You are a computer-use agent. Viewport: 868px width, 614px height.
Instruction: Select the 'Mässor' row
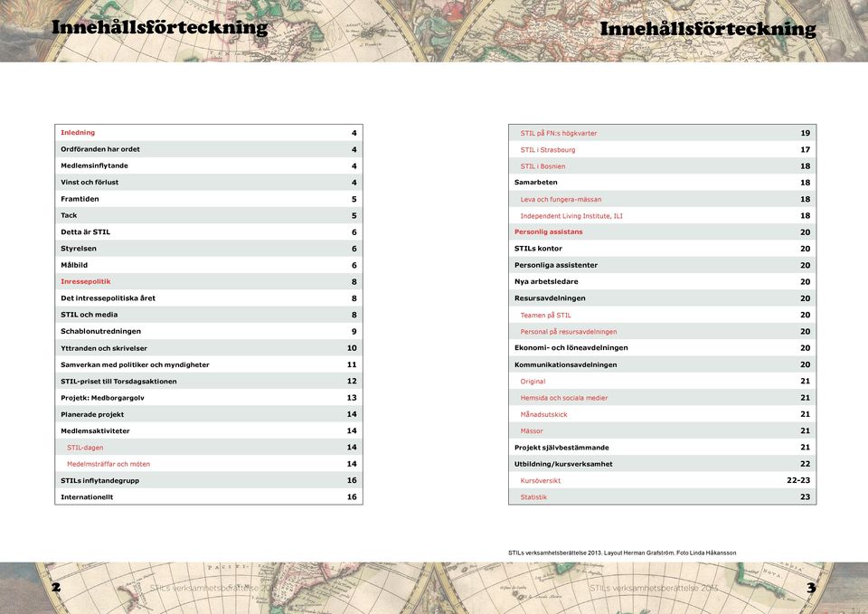663,430
